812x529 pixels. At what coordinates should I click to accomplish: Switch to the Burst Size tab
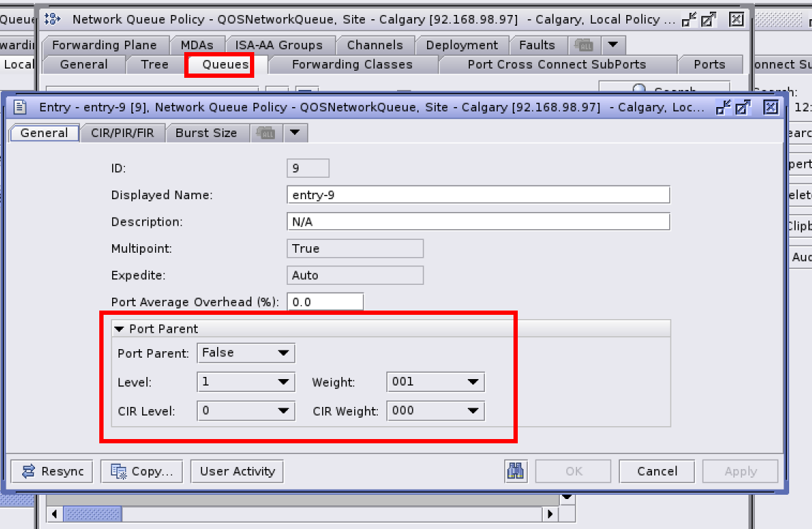[206, 133]
